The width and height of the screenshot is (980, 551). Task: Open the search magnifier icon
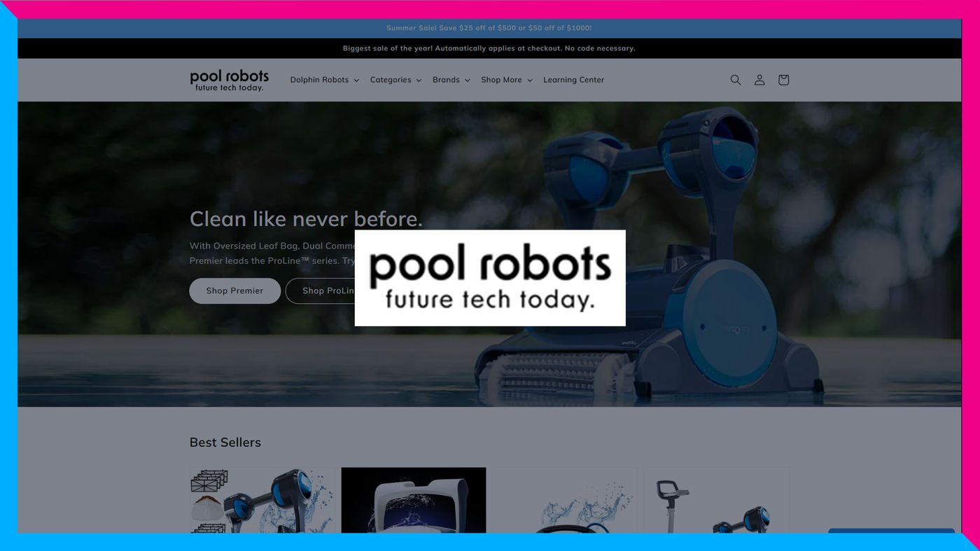coord(735,80)
